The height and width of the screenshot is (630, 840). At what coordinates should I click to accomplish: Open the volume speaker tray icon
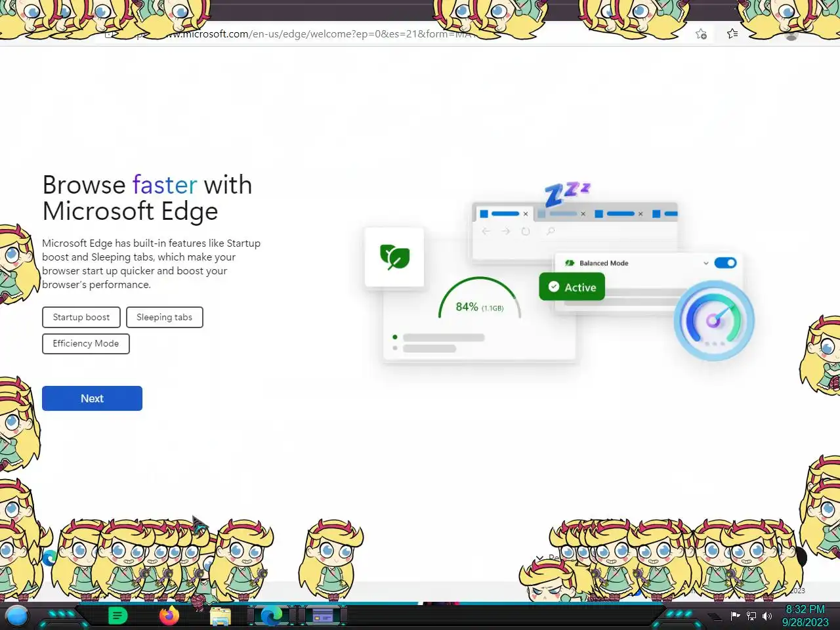coord(766,616)
